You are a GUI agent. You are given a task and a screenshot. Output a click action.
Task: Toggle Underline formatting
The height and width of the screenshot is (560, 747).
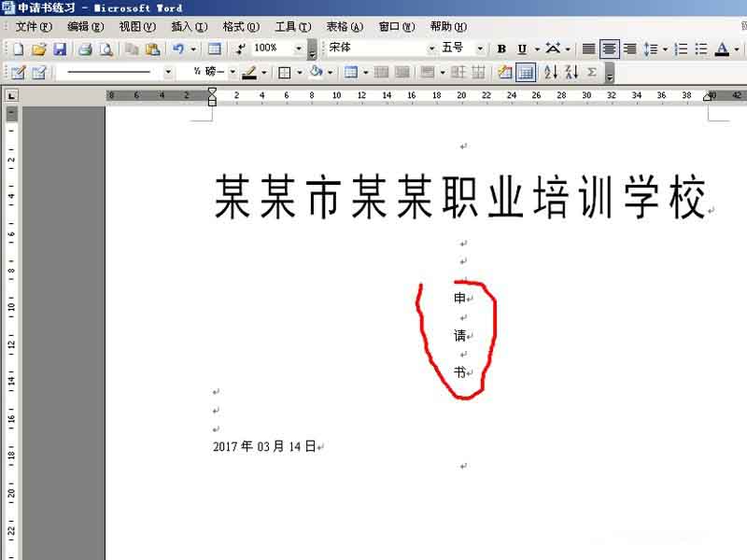click(522, 49)
